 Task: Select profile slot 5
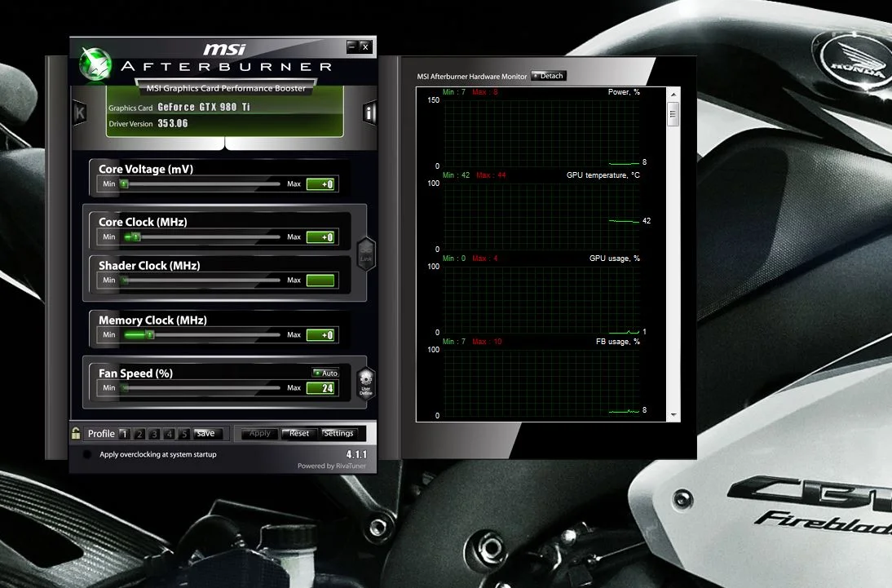click(x=183, y=434)
